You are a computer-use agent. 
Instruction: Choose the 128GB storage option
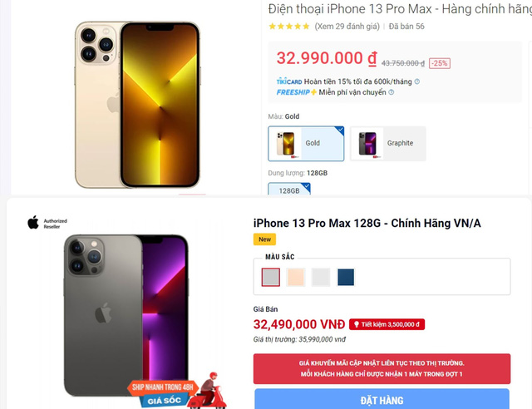(x=289, y=189)
